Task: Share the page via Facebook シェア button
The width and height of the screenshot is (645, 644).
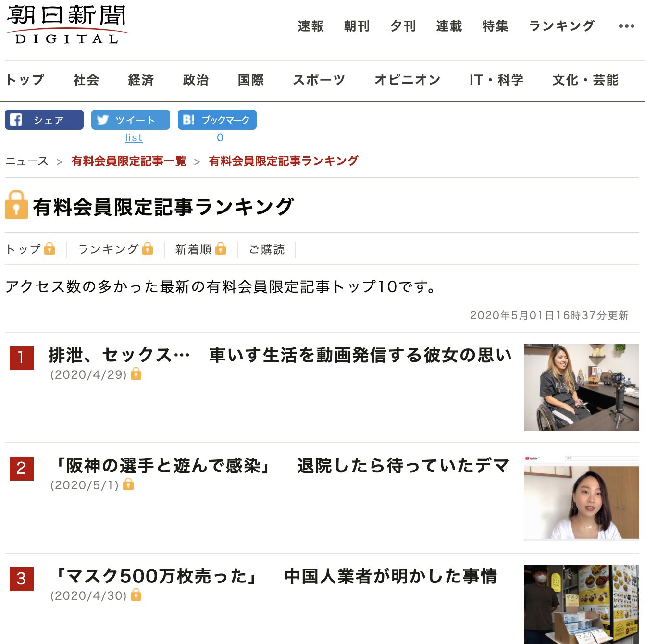Action: pos(44,120)
